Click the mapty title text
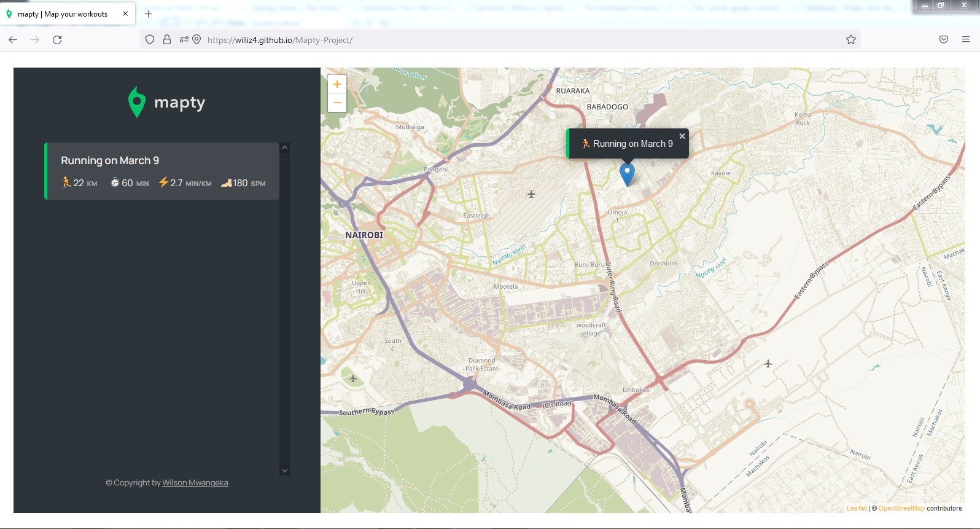This screenshot has height=529, width=980. [179, 103]
